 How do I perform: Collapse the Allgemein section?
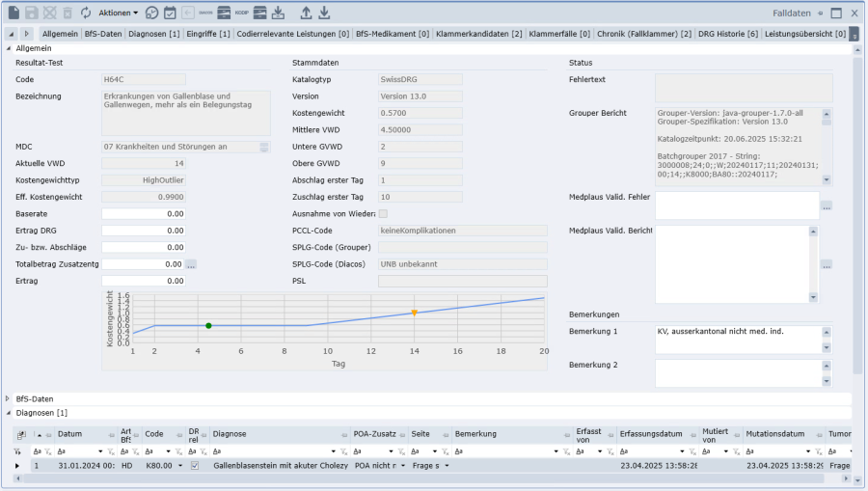point(10,47)
